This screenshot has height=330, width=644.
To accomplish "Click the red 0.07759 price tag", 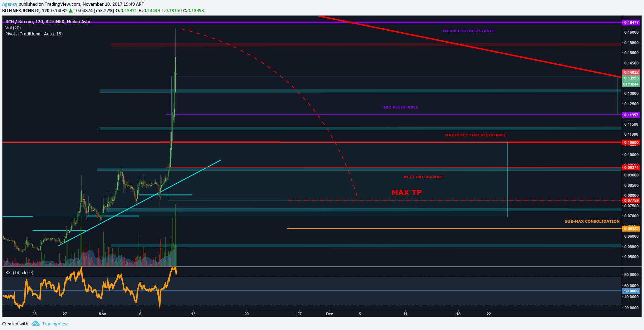I will click(631, 200).
